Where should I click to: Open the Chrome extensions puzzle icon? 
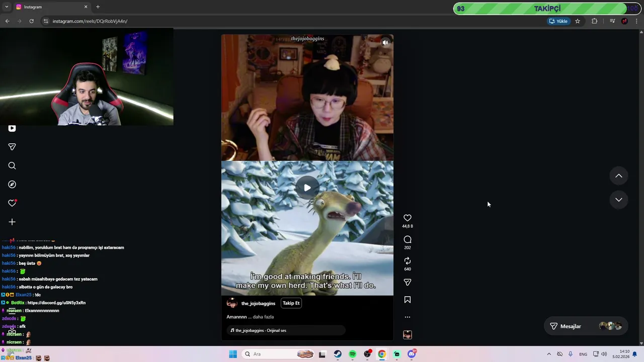(x=595, y=21)
